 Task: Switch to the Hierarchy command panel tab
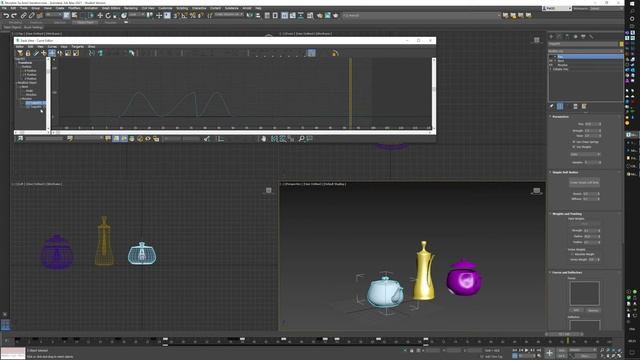(x=567, y=37)
